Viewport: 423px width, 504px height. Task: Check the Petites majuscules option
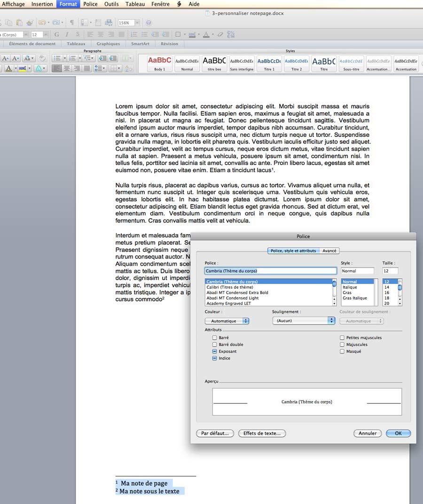(x=342, y=338)
